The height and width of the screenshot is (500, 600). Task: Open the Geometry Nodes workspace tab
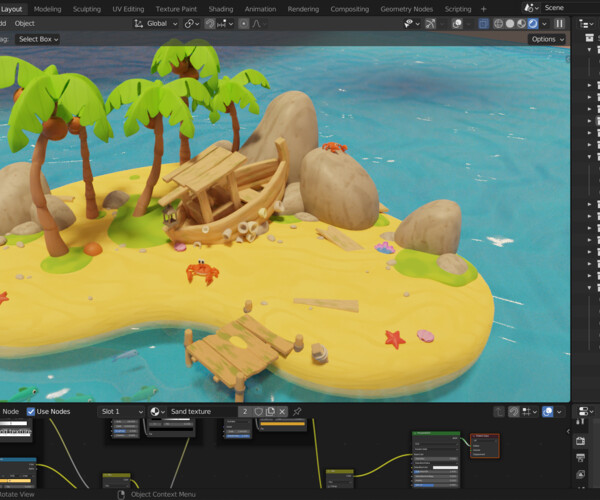click(x=407, y=9)
